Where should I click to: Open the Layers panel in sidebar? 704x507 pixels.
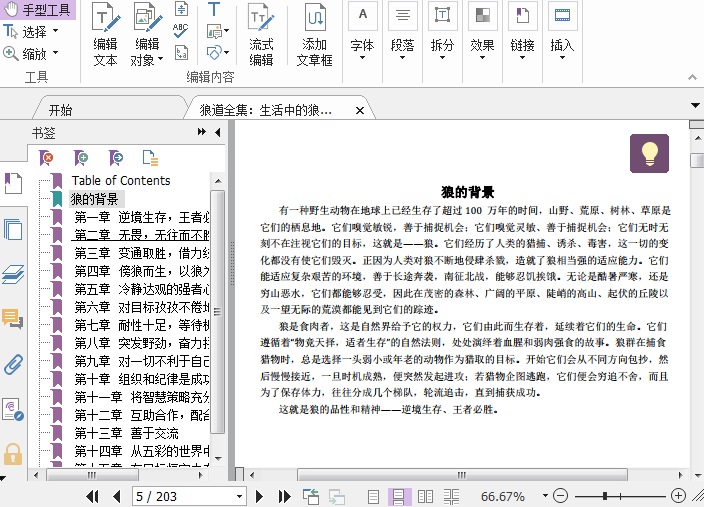(13, 274)
